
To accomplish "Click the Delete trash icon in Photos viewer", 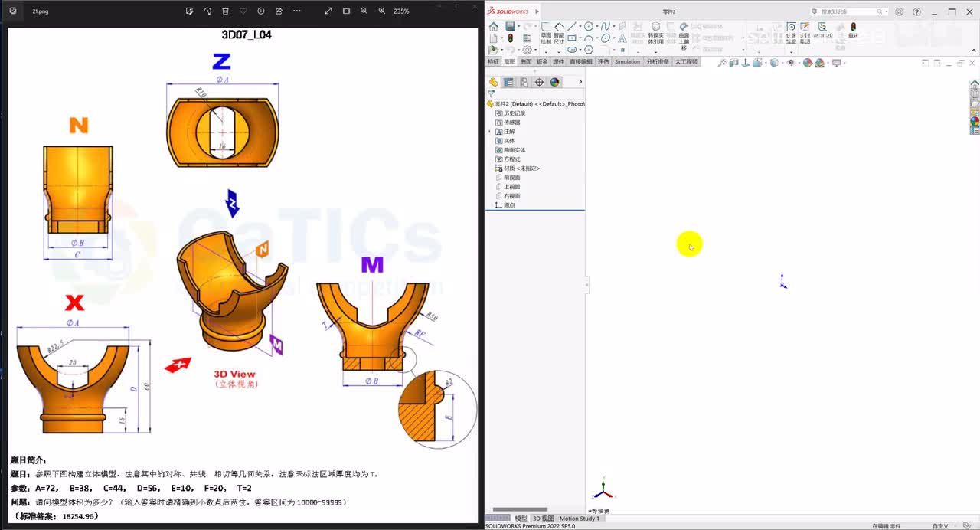I will pyautogui.click(x=225, y=11).
